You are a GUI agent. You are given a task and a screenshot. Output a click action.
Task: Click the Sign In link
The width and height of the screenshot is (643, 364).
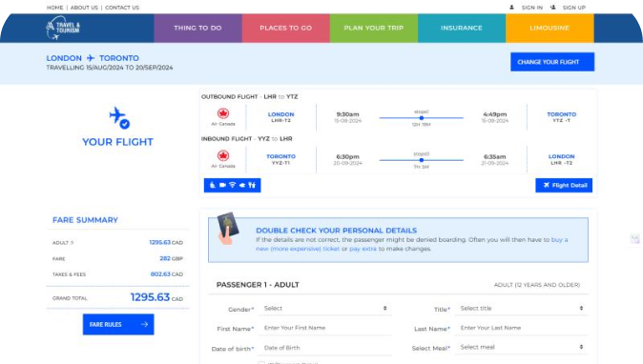[x=532, y=8]
